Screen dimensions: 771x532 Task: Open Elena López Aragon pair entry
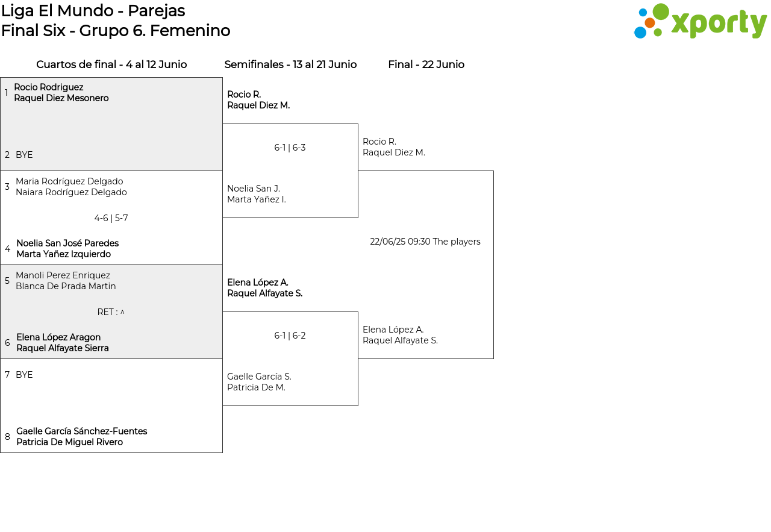(x=63, y=343)
